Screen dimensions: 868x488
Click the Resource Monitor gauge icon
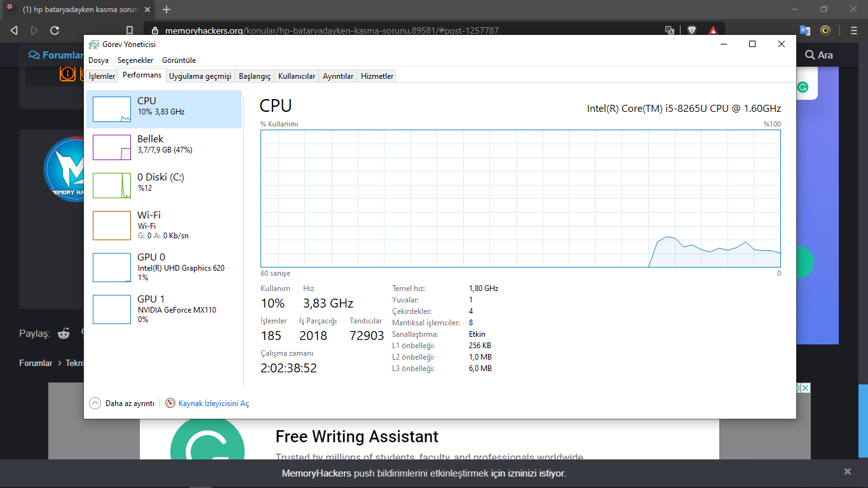click(170, 403)
